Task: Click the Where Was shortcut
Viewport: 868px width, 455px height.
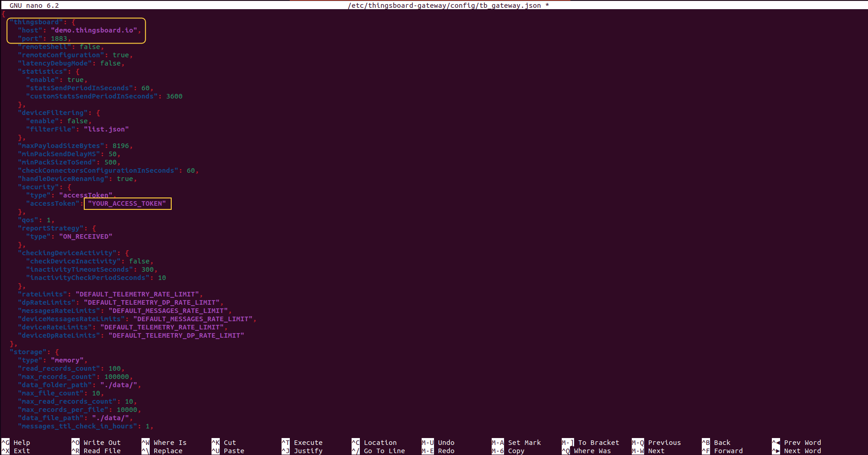Action: click(586, 451)
